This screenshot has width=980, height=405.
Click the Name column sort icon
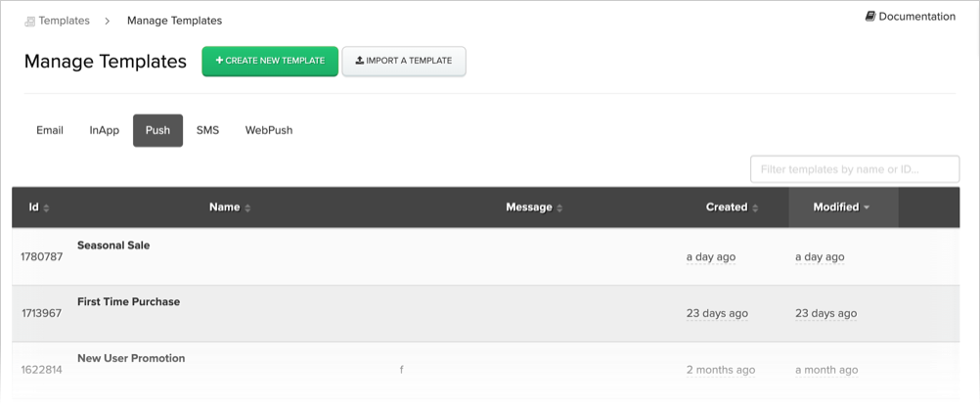[247, 208]
